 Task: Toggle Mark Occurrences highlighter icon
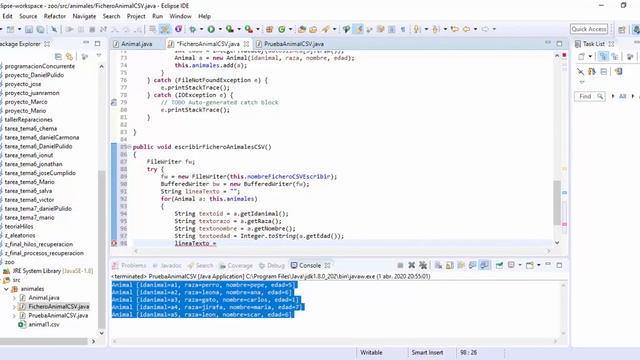click(358, 29)
